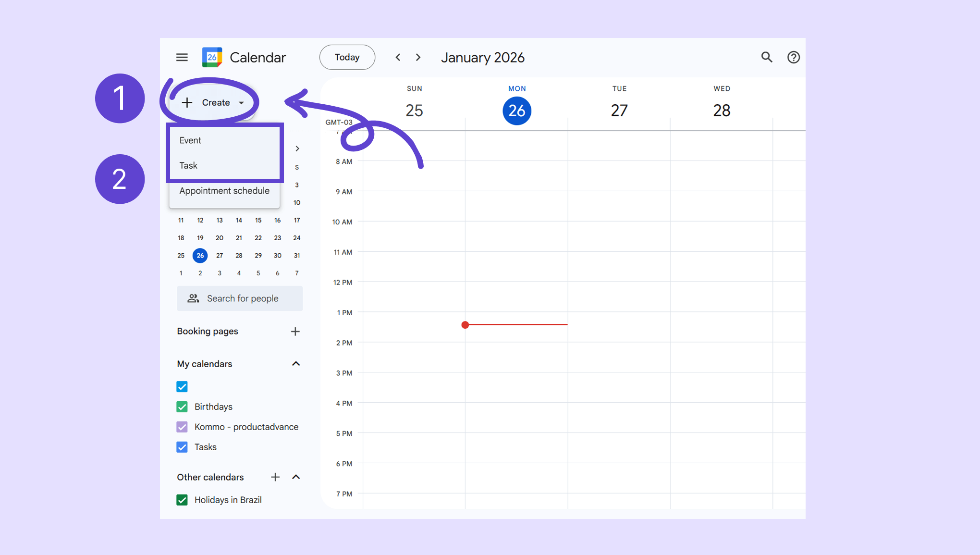The height and width of the screenshot is (555, 980).
Task: Click the Google Calendar logo
Action: point(212,57)
